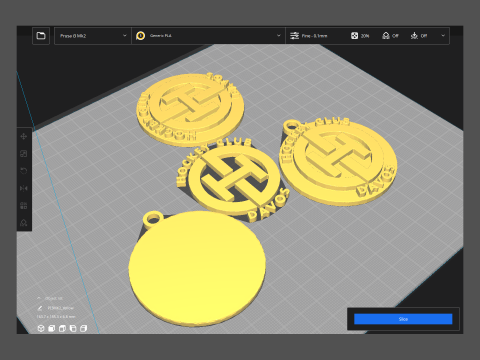Screen dimensions: 480x360
Task: Click the blue Slice button
Action: tap(403, 319)
